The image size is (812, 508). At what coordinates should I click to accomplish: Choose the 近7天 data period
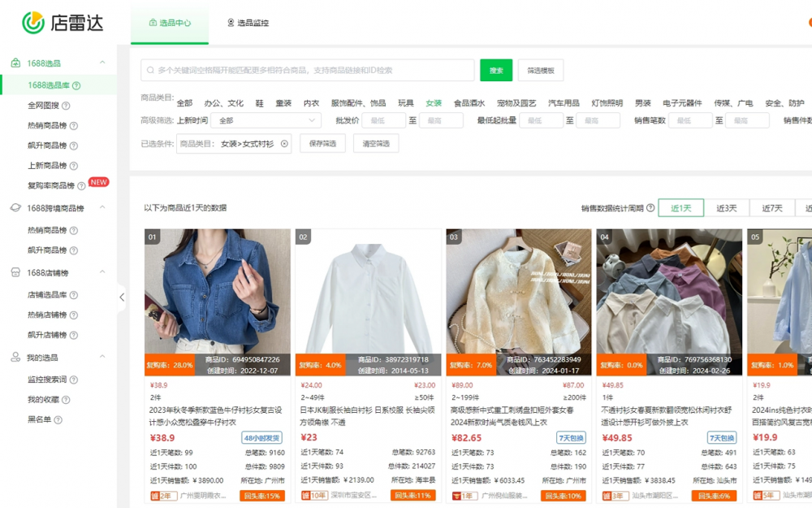click(772, 208)
